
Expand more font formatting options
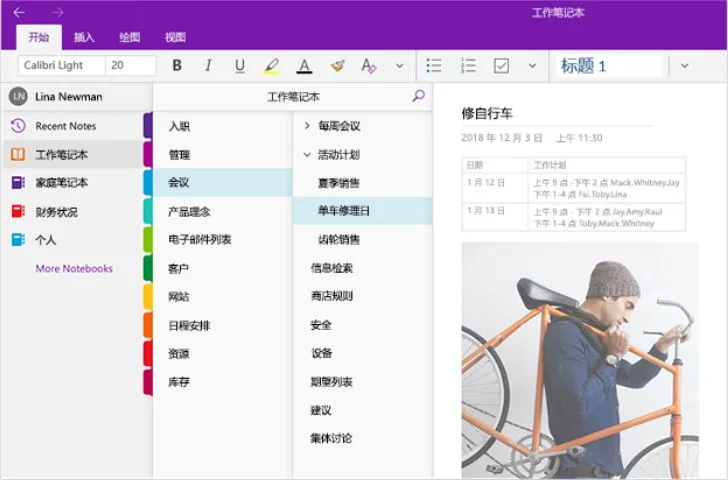pyautogui.click(x=400, y=66)
